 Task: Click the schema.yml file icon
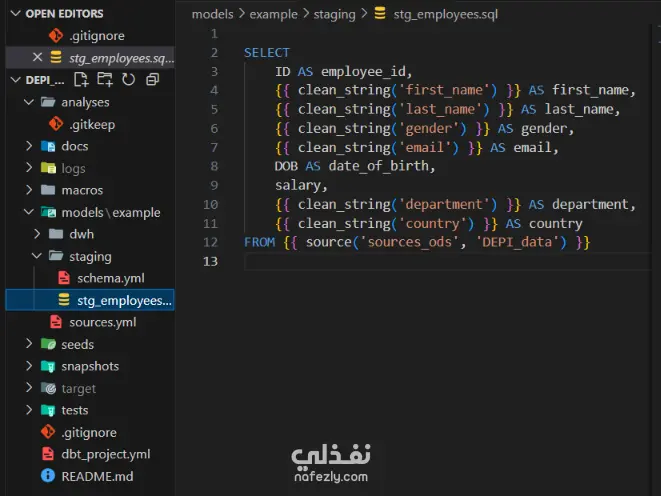tap(64, 278)
